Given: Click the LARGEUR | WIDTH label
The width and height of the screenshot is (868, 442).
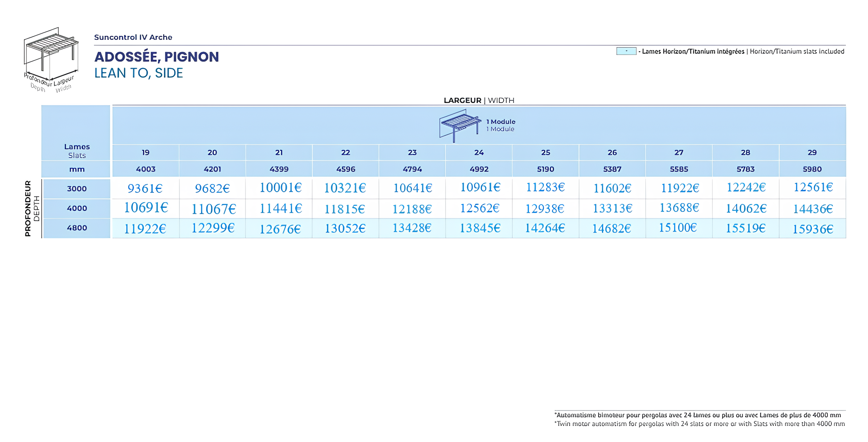Looking at the screenshot, I should 479,100.
